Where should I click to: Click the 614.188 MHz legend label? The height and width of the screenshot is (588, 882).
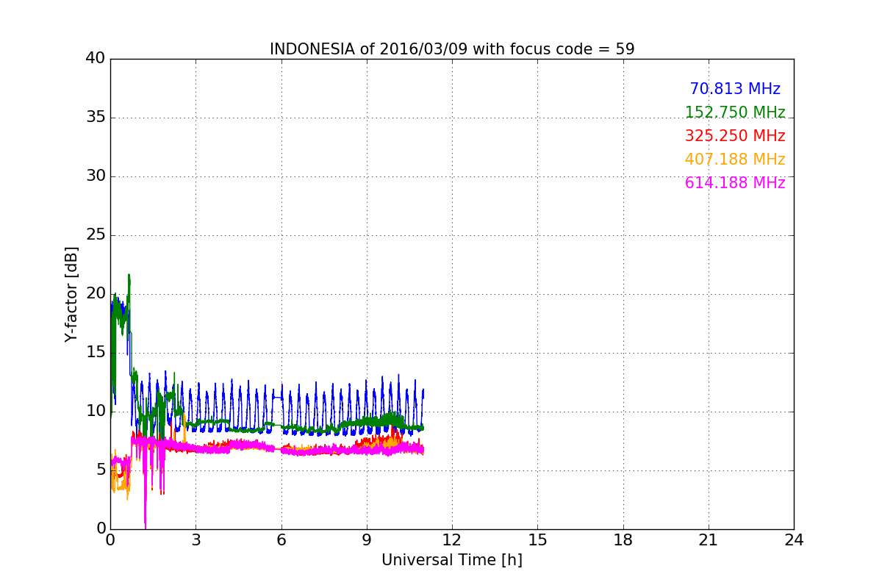click(735, 183)
